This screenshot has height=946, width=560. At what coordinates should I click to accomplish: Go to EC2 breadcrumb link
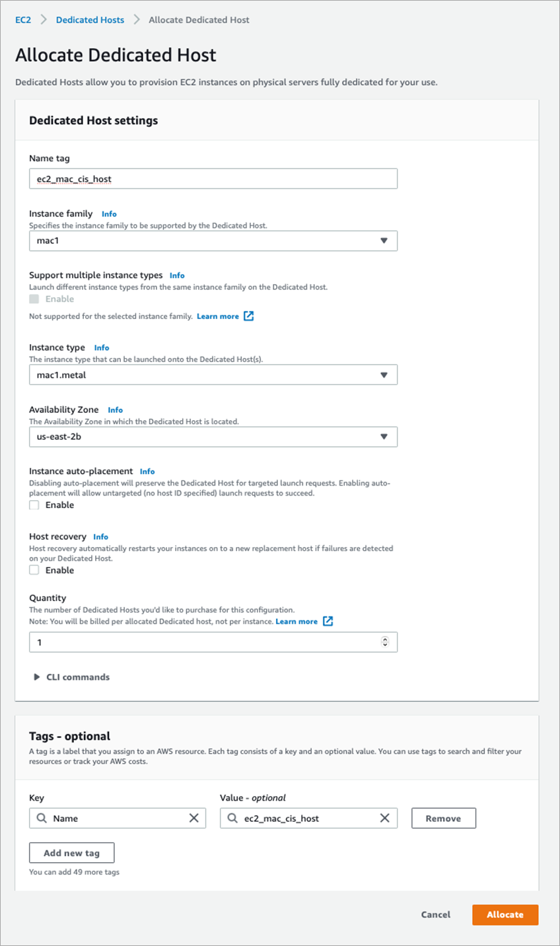tap(23, 20)
